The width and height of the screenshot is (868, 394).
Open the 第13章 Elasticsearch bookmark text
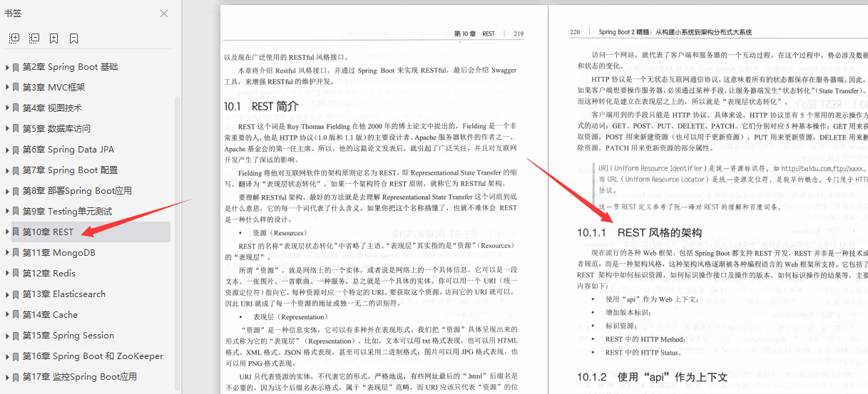64,294
